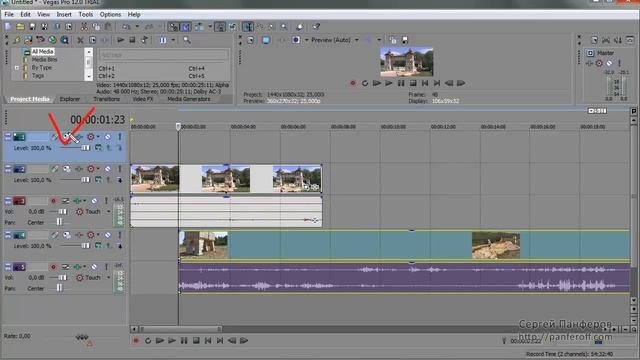The image size is (640, 360).
Task: Select Media Bins in tree
Action: tap(44, 60)
